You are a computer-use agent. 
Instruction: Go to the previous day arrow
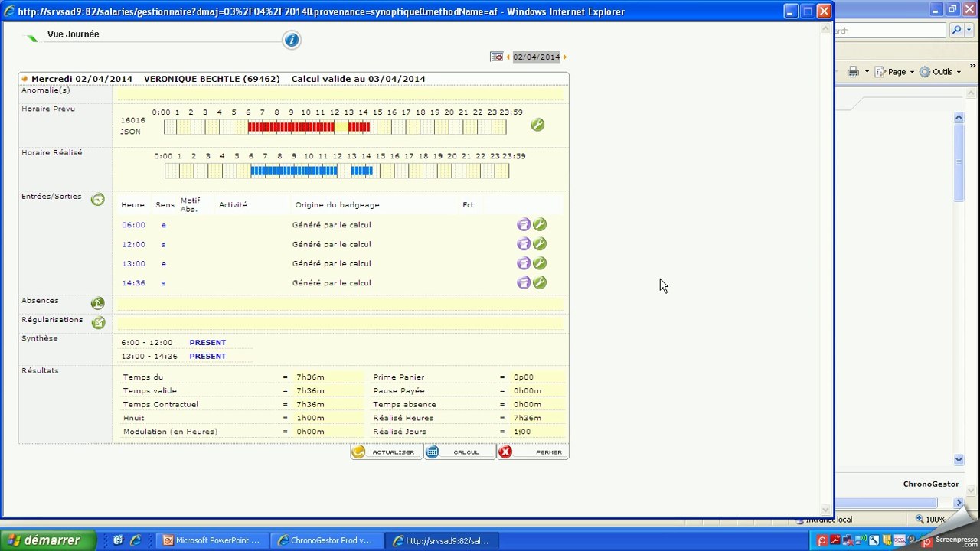pos(508,57)
